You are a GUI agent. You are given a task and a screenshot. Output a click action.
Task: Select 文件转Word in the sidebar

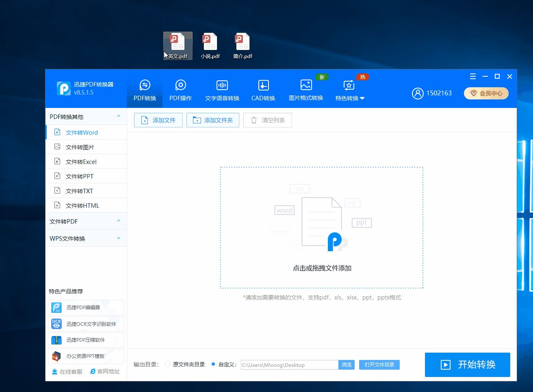[x=86, y=132]
